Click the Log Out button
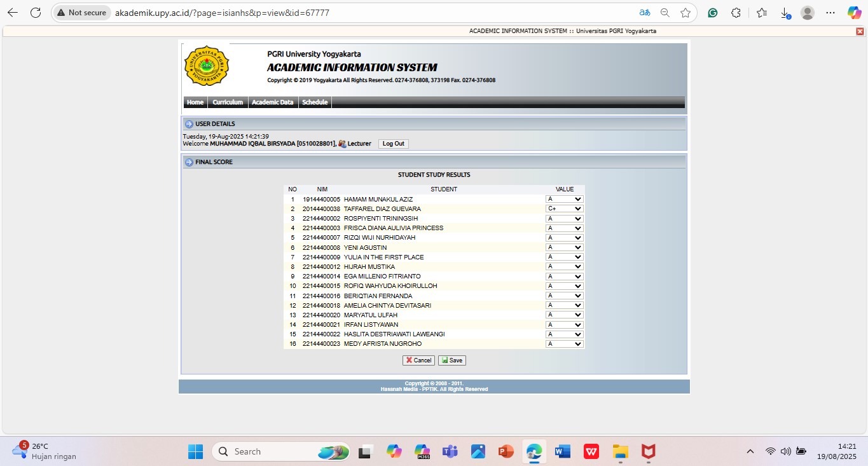This screenshot has height=466, width=868. point(393,144)
